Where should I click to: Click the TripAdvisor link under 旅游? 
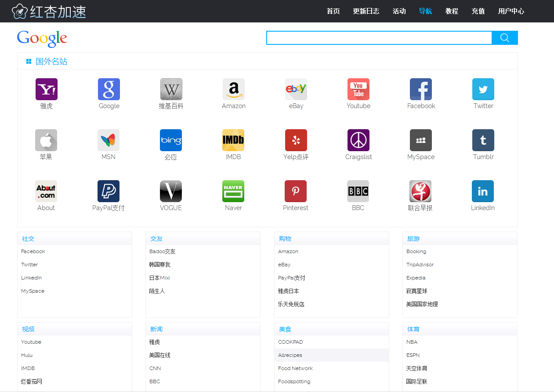click(x=420, y=265)
